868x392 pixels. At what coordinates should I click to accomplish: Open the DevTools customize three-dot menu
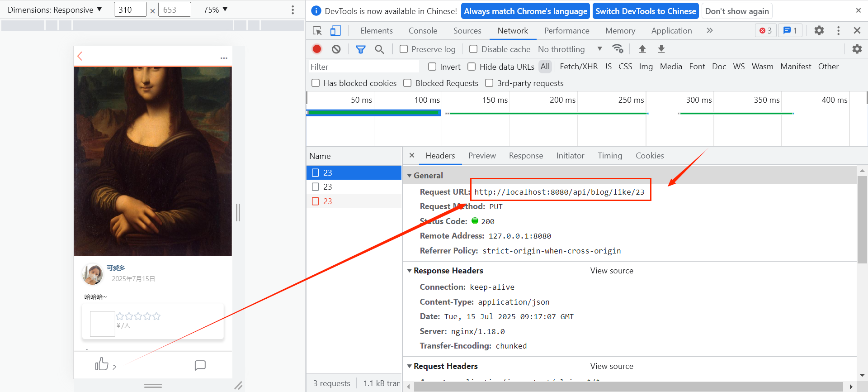pyautogui.click(x=838, y=30)
